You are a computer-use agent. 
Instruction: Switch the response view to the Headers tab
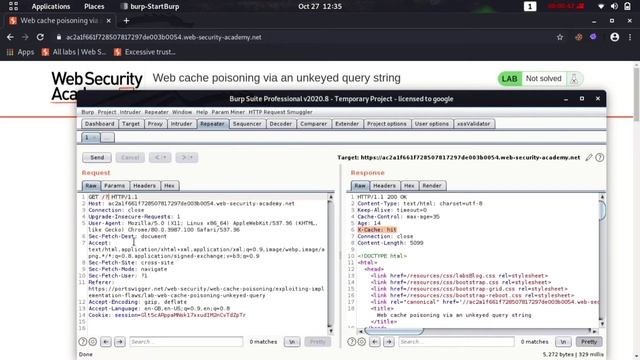coord(384,186)
